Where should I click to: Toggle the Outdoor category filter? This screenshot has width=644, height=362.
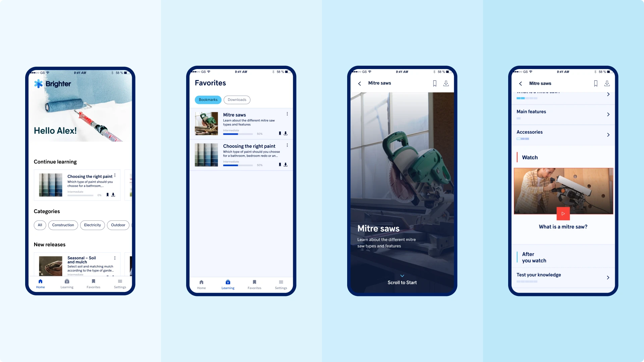(117, 225)
